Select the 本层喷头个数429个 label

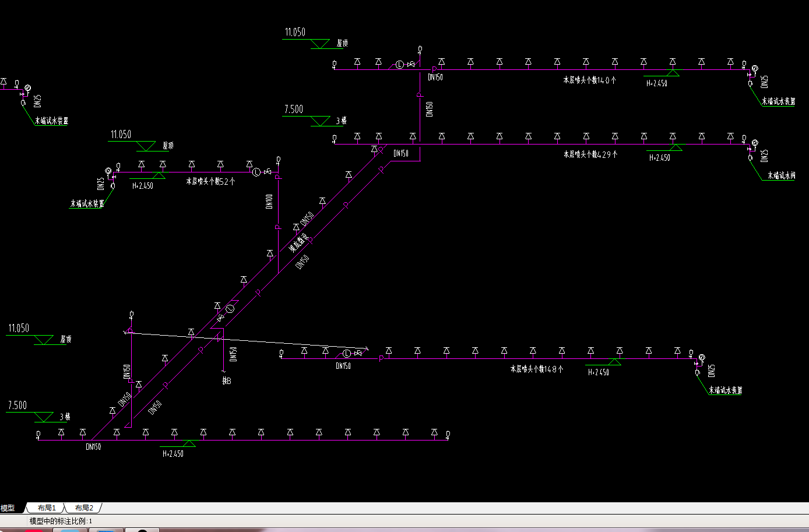tap(590, 154)
